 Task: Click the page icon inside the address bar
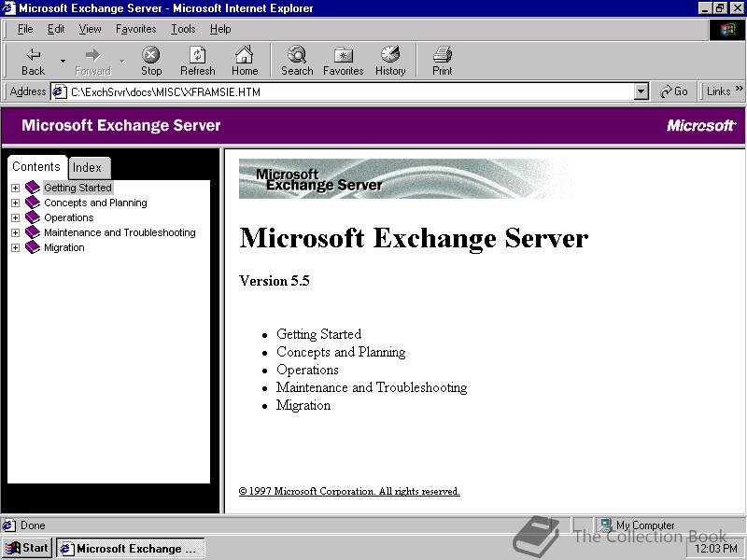[x=59, y=91]
